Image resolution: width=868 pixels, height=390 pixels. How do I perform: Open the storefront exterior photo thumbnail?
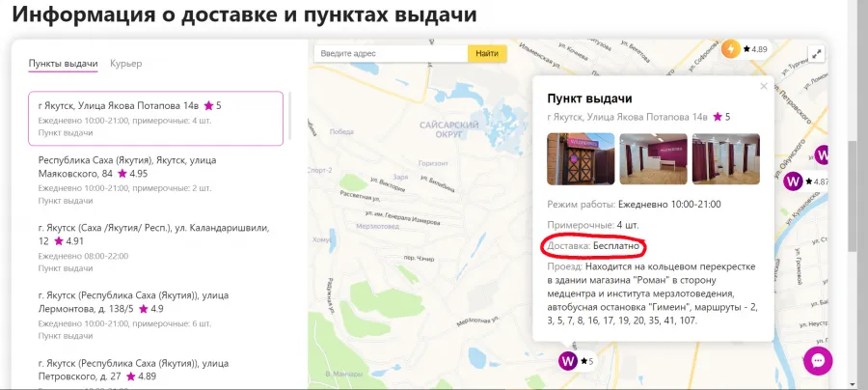(x=581, y=158)
